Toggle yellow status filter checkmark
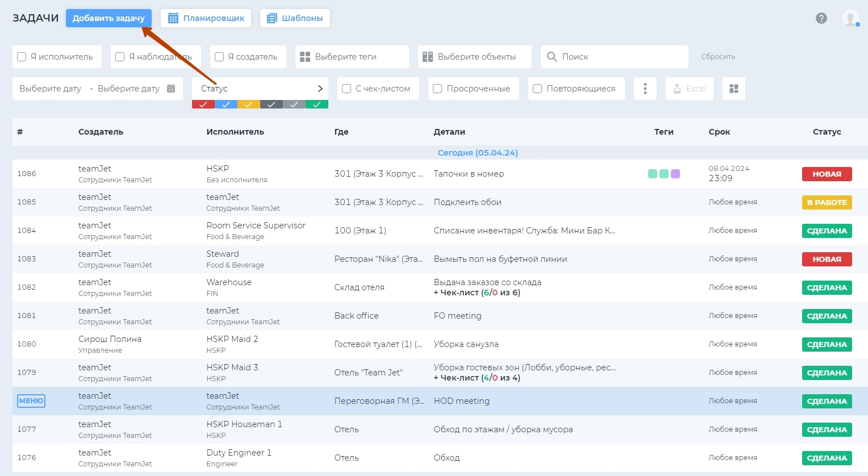 (249, 104)
